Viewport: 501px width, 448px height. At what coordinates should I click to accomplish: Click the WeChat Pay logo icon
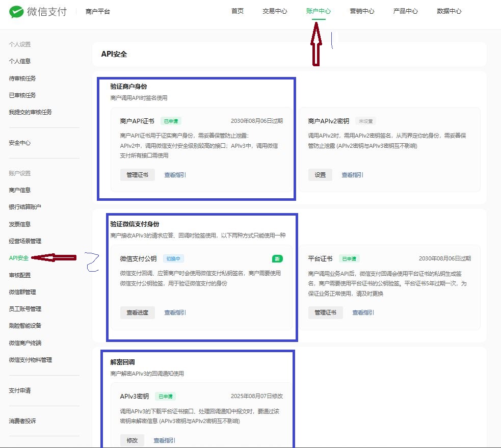click(16, 12)
